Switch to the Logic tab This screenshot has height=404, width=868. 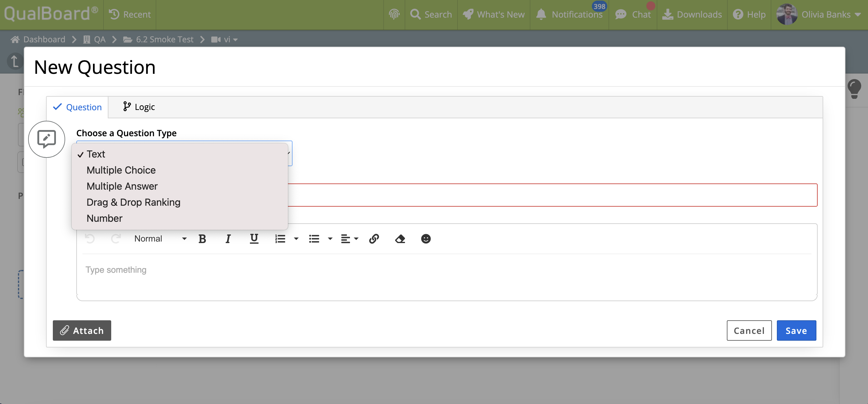coord(139,107)
